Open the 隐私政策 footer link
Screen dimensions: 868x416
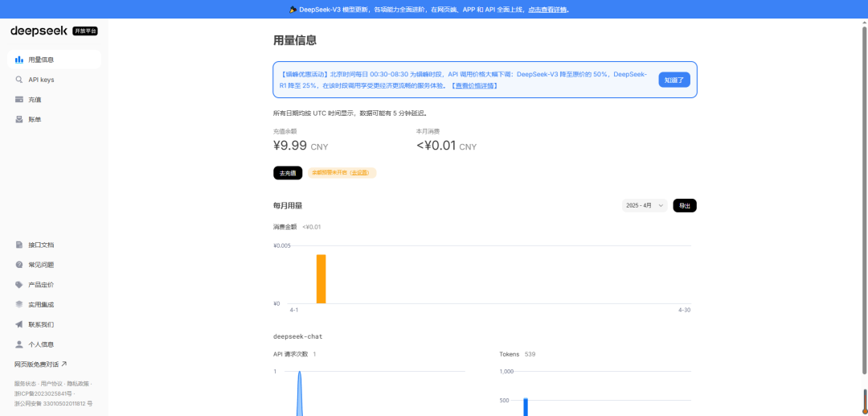(77, 383)
